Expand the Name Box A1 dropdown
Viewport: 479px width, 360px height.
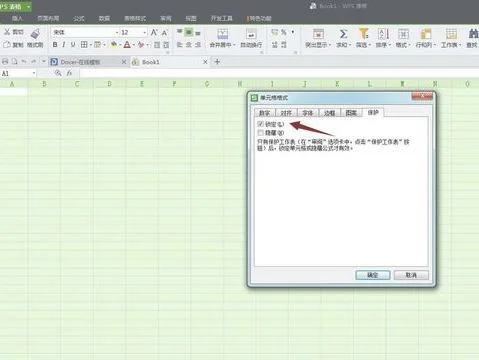point(34,73)
